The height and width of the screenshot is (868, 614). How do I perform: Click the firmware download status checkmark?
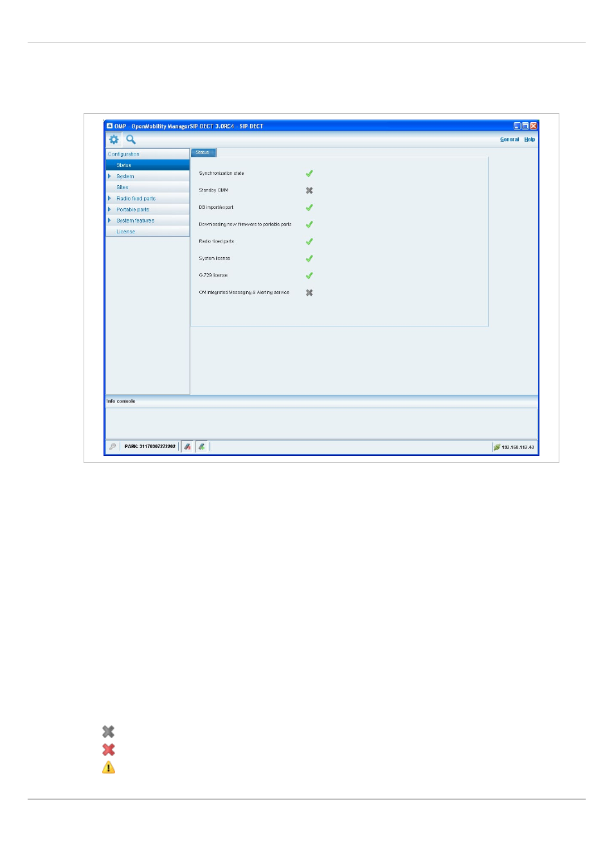pyautogui.click(x=309, y=224)
